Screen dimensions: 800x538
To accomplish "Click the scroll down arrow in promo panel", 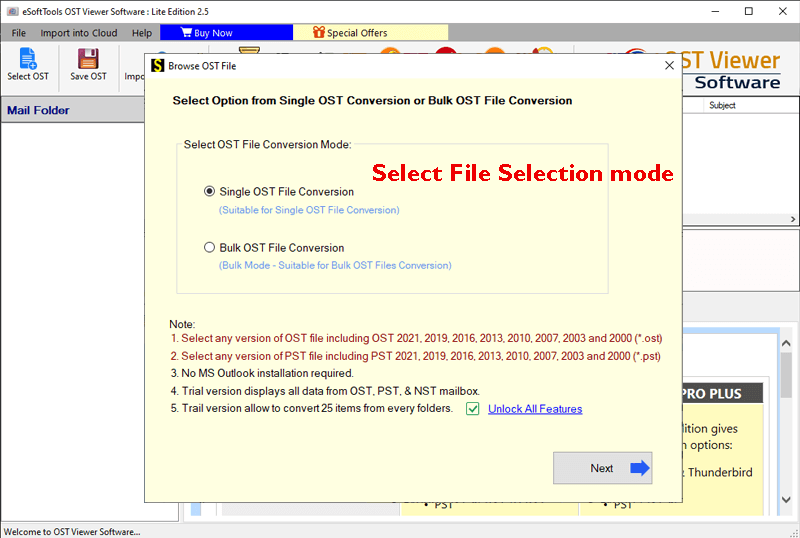I will tap(786, 500).
